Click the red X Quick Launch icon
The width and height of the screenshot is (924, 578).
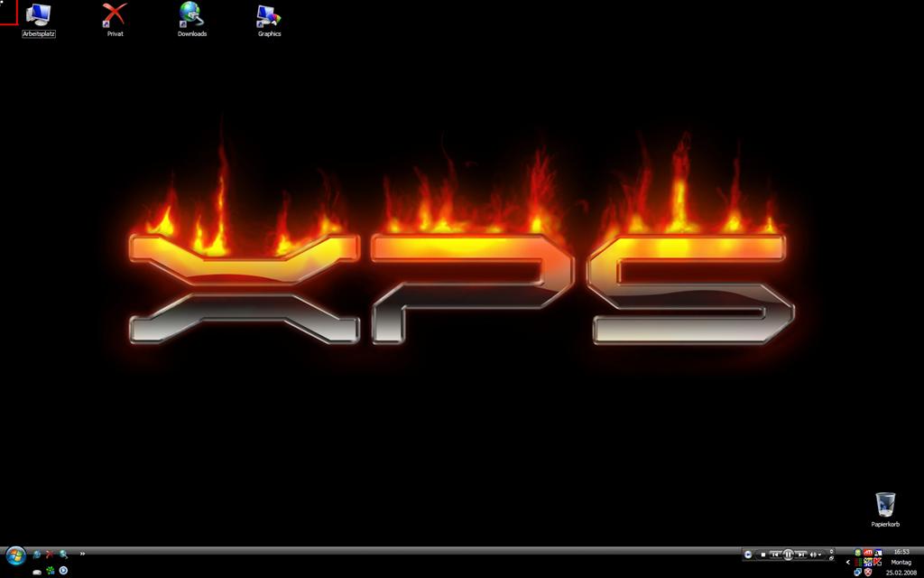(x=50, y=555)
